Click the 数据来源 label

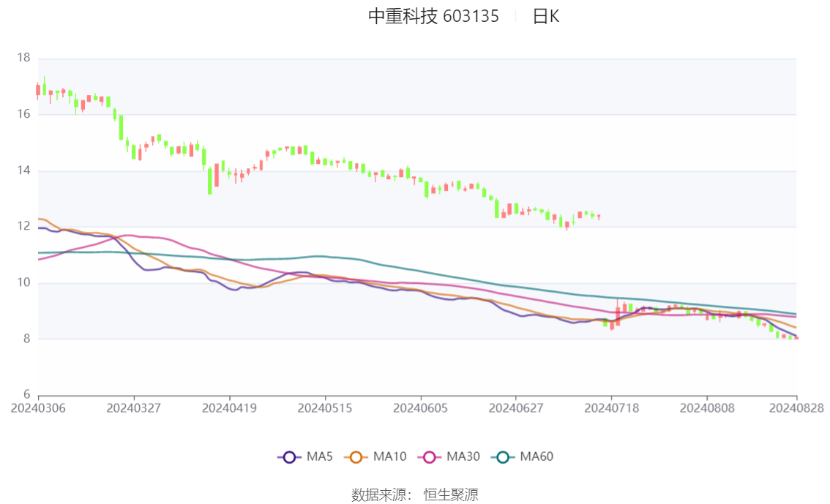tap(379, 495)
